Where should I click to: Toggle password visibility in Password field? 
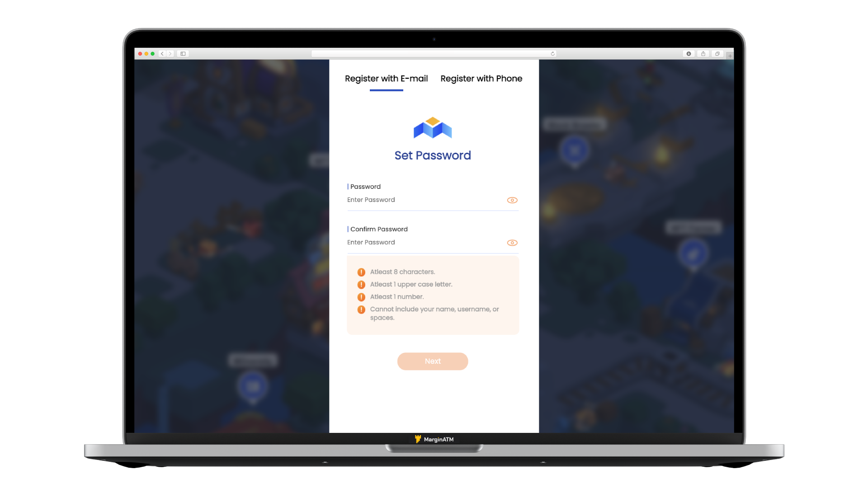[511, 200]
